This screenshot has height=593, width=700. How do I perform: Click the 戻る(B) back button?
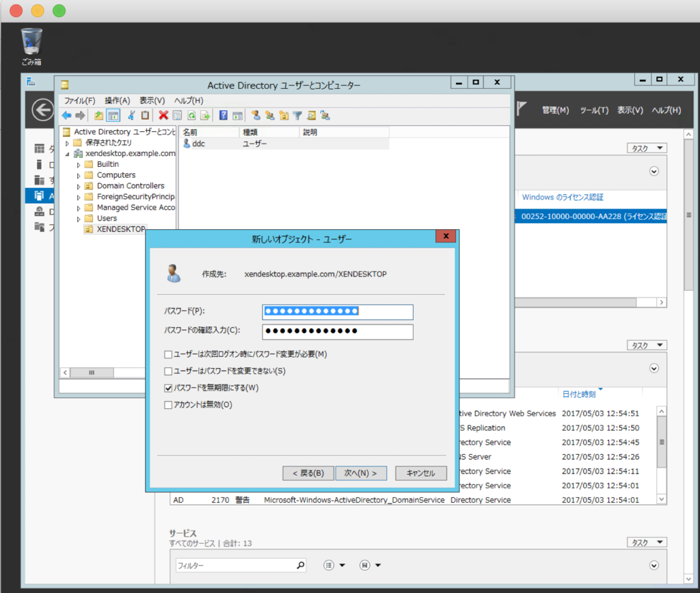coord(308,473)
